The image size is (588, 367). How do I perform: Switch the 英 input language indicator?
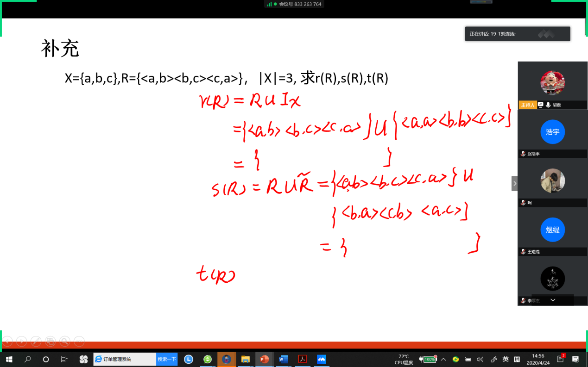(x=506, y=359)
